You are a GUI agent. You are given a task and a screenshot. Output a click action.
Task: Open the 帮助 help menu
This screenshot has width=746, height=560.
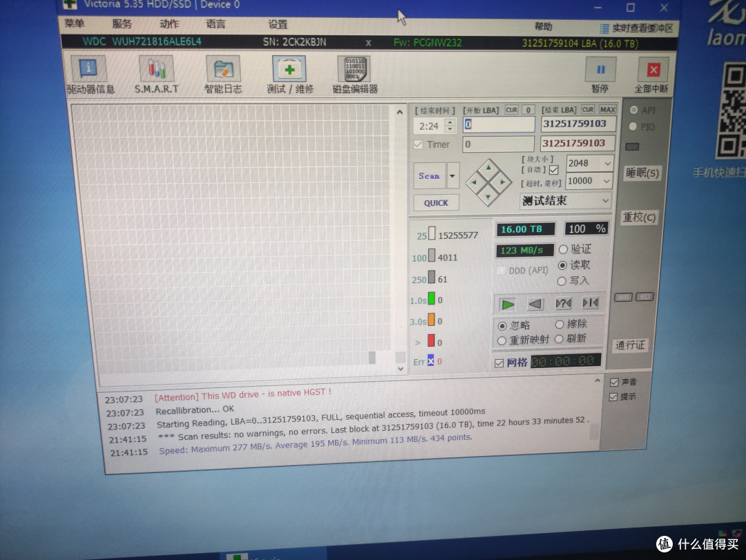pos(543,27)
